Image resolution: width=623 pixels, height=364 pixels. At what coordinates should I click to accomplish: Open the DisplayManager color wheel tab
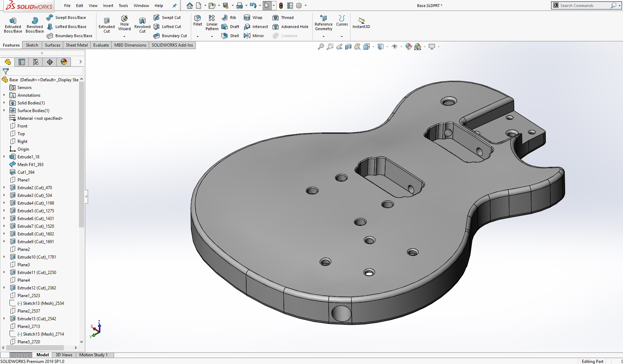click(x=64, y=62)
